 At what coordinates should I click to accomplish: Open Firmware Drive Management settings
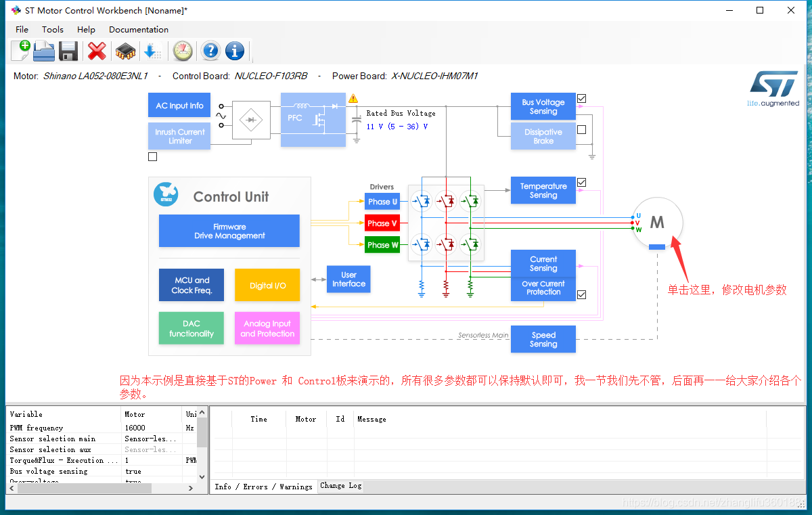[229, 231]
